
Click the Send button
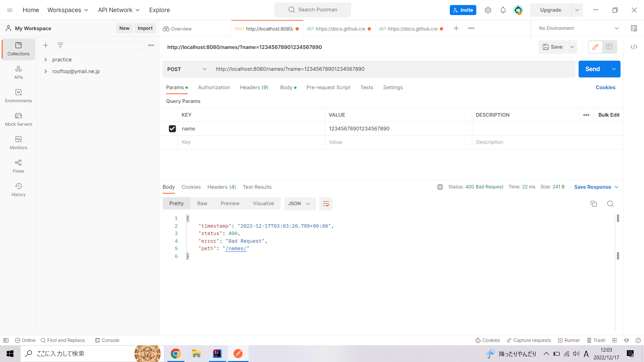tap(592, 69)
